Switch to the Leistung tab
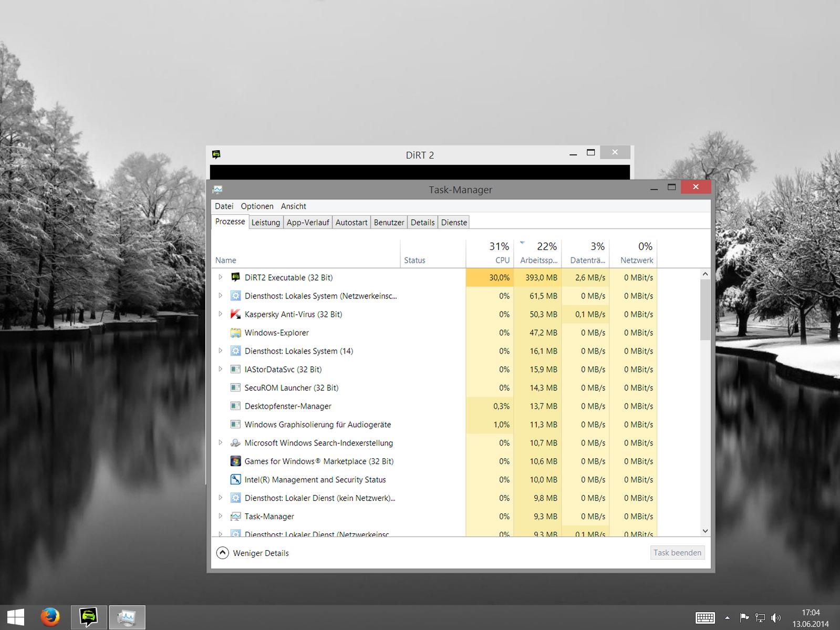Image resolution: width=840 pixels, height=630 pixels. 266,222
